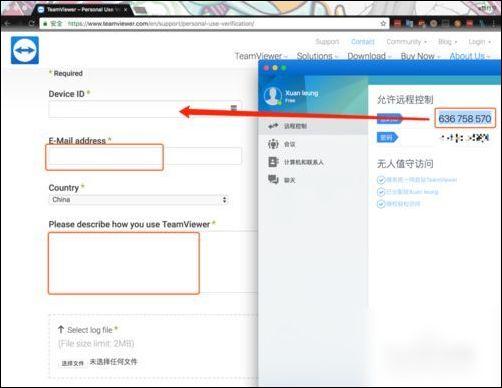
Task: Open the Contact link in top navigation
Action: click(x=363, y=42)
